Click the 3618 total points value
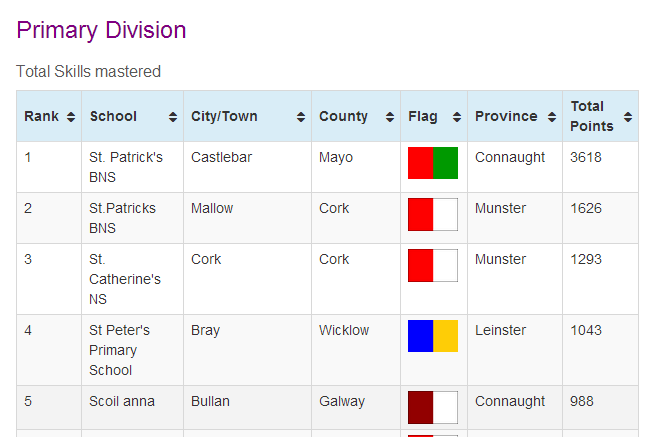Image resolution: width=651 pixels, height=437 pixels. pyautogui.click(x=585, y=157)
